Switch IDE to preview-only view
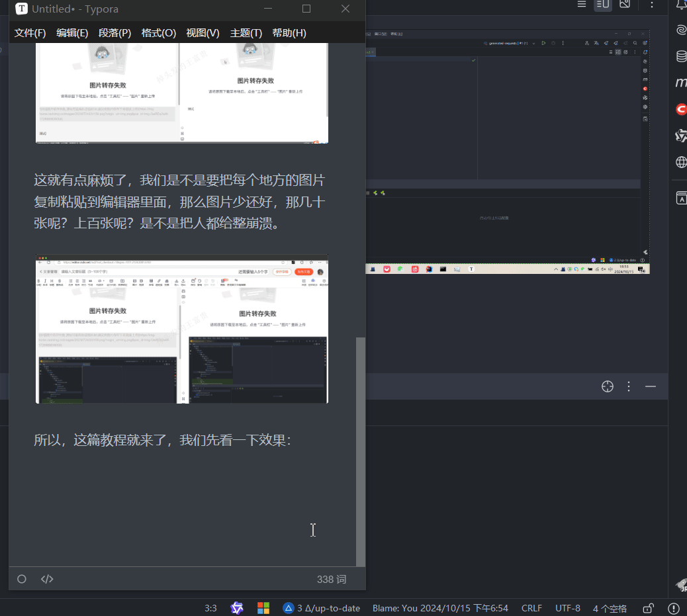This screenshot has height=616, width=687. pyautogui.click(x=625, y=5)
